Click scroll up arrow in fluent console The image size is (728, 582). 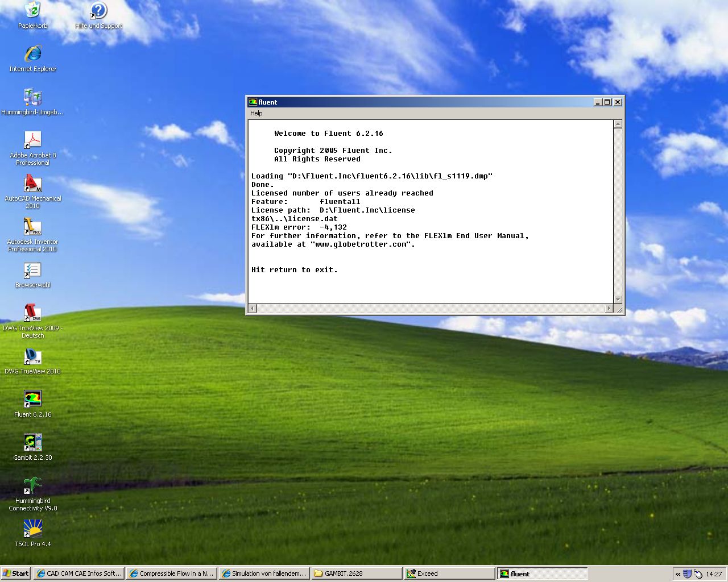618,124
